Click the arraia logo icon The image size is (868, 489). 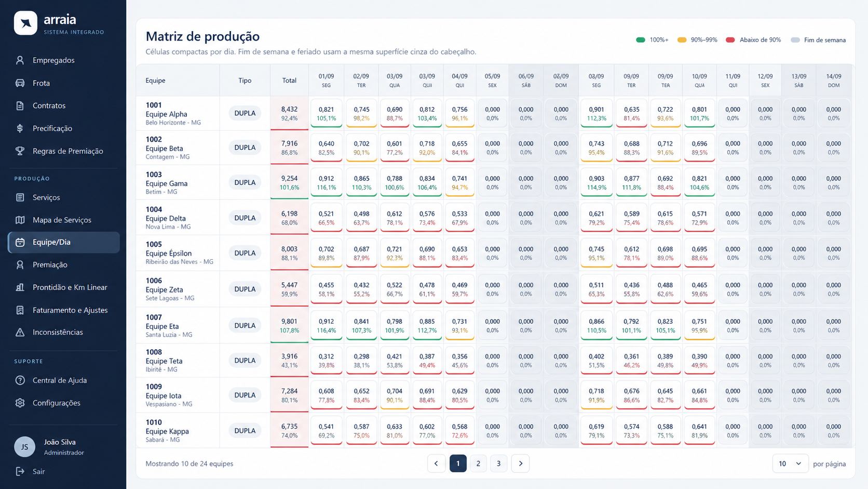click(x=25, y=23)
